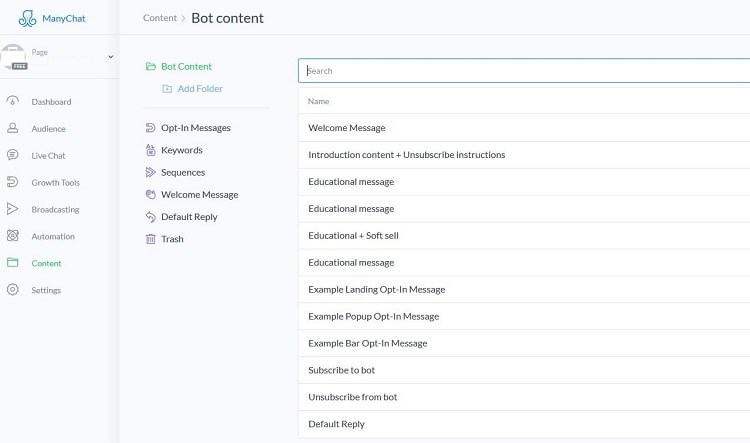Click the Growth Tools magnet icon
This screenshot has height=443, width=750.
(x=12, y=182)
